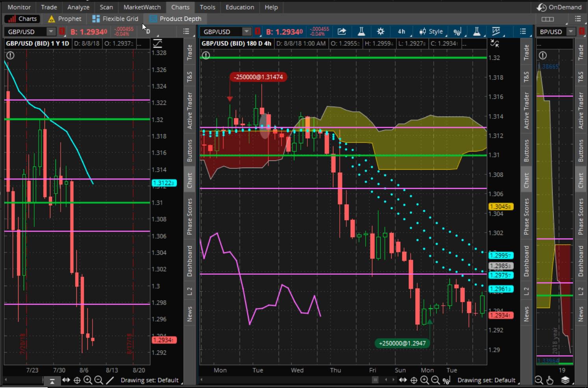Open Trade sidebar tab of left chart

tap(189, 52)
